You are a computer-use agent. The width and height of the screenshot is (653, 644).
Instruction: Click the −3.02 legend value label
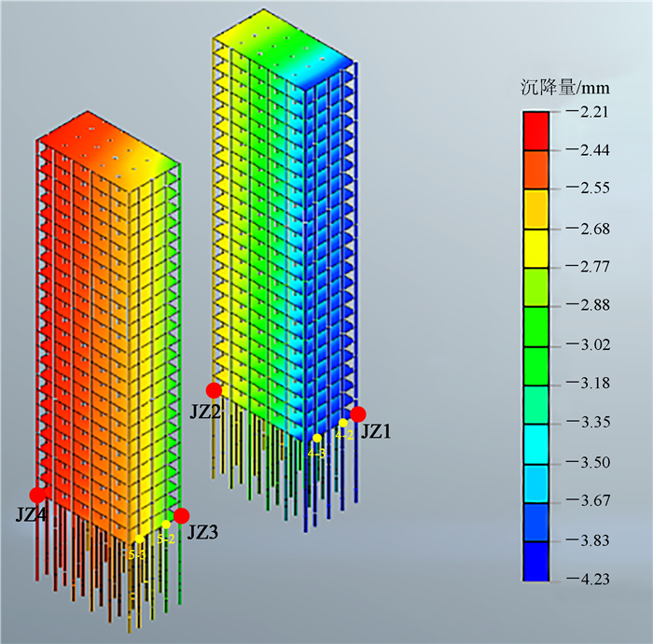click(587, 345)
